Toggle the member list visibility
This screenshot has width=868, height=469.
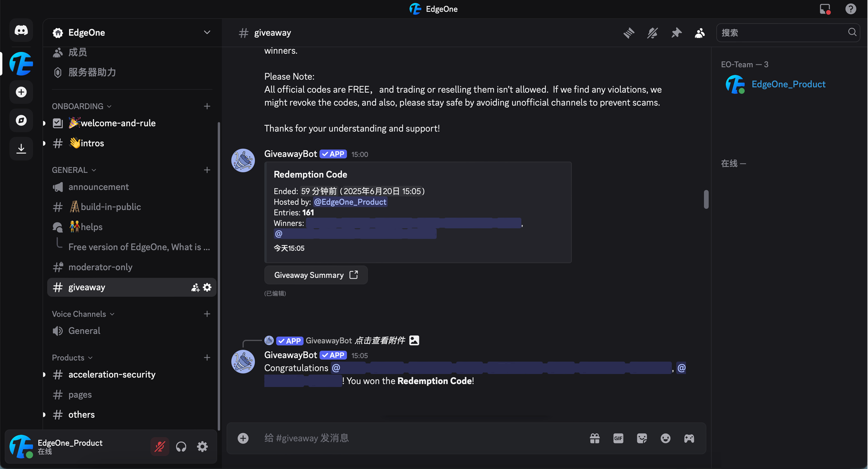(x=700, y=33)
